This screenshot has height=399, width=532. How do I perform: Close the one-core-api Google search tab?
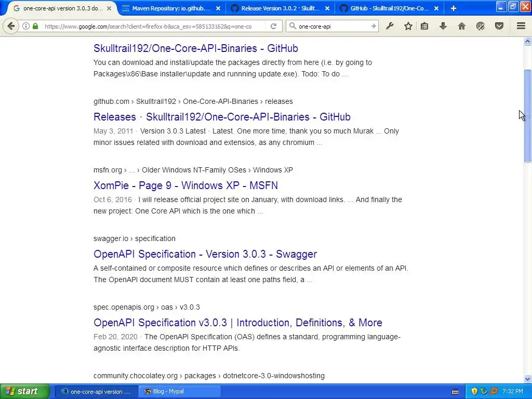click(x=109, y=8)
